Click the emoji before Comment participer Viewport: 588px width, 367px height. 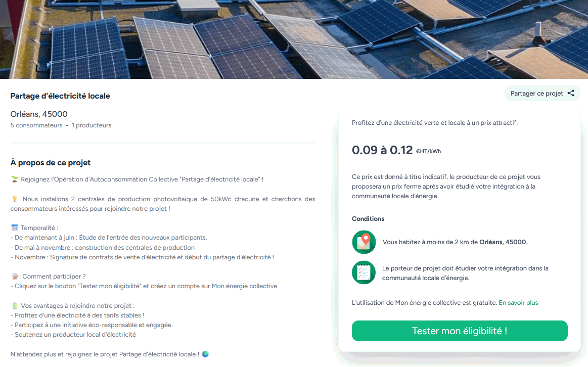(x=14, y=277)
